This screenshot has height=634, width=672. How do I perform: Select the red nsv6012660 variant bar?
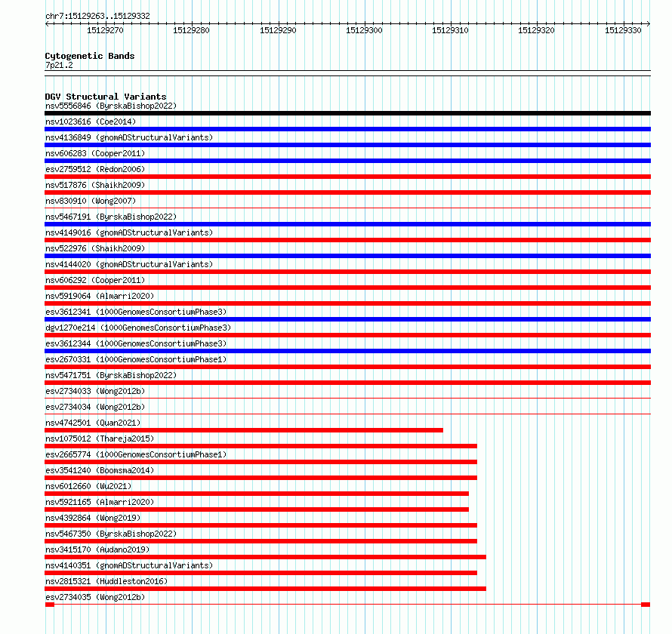(x=257, y=494)
